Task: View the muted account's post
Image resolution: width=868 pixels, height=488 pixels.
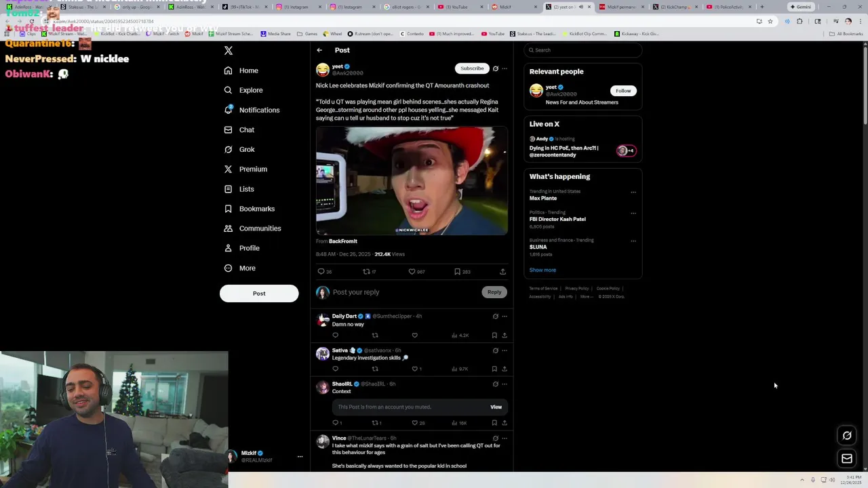Action: pyautogui.click(x=496, y=407)
